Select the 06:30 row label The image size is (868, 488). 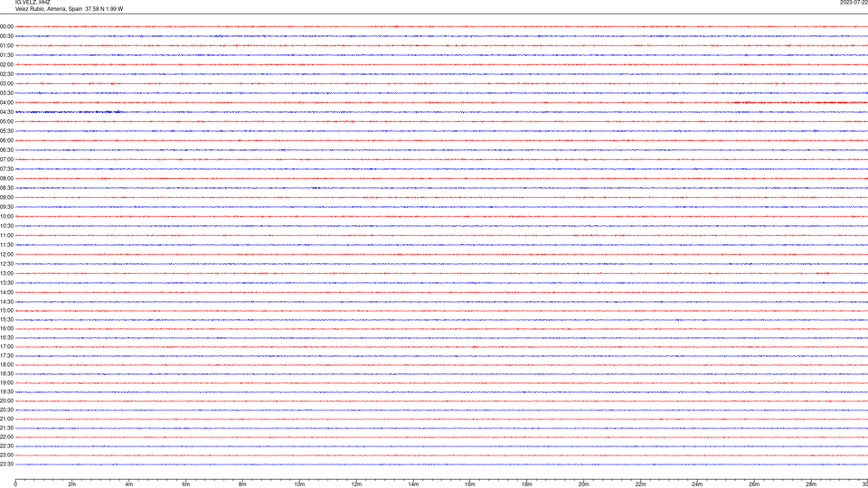(6, 150)
